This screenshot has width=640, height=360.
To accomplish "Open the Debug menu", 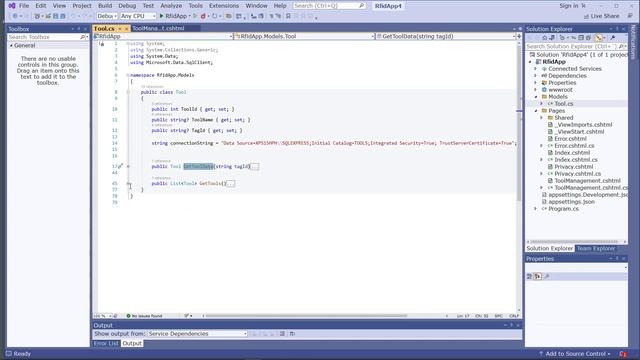I will tap(127, 6).
